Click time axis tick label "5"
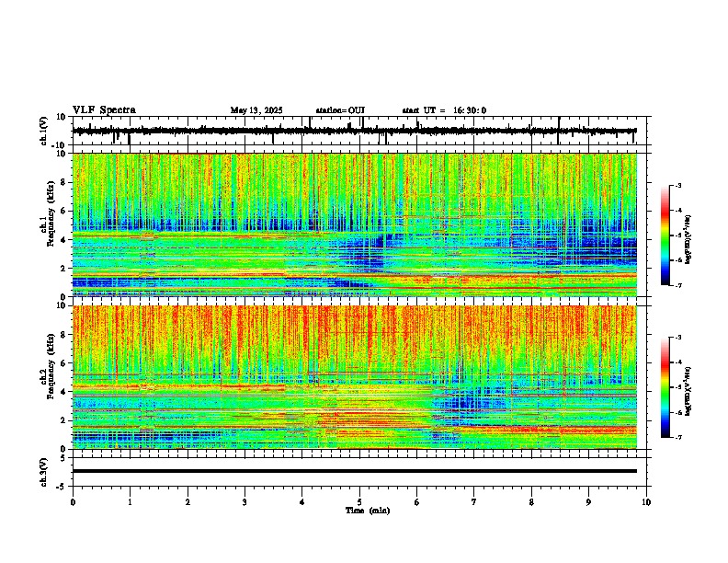Viewport: 728px width, 563px height. point(359,502)
